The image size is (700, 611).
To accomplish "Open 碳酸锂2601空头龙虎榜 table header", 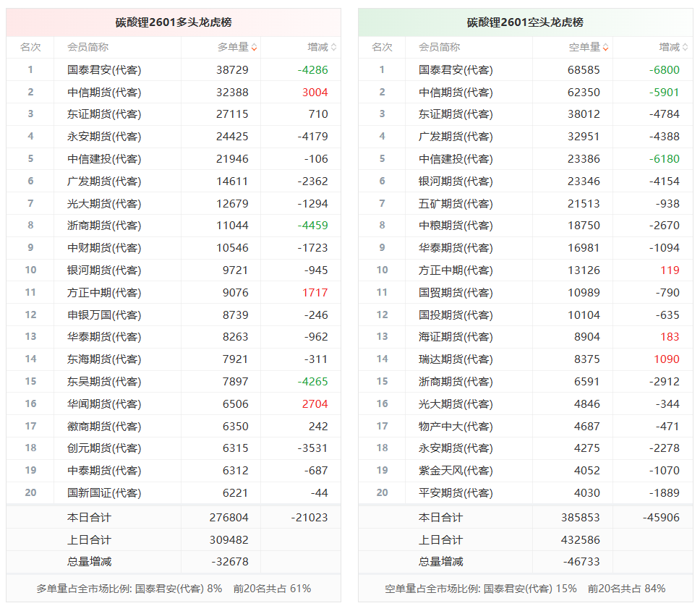I will click(526, 22).
